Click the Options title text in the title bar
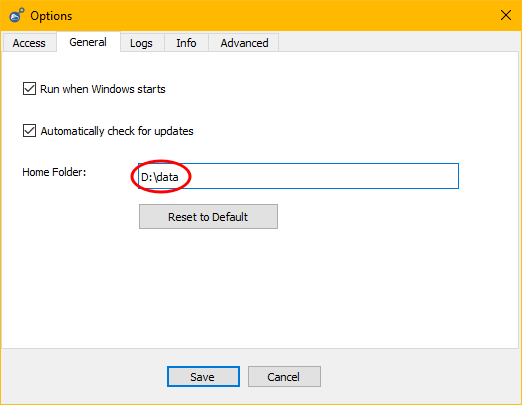The width and height of the screenshot is (522, 405). pos(51,16)
